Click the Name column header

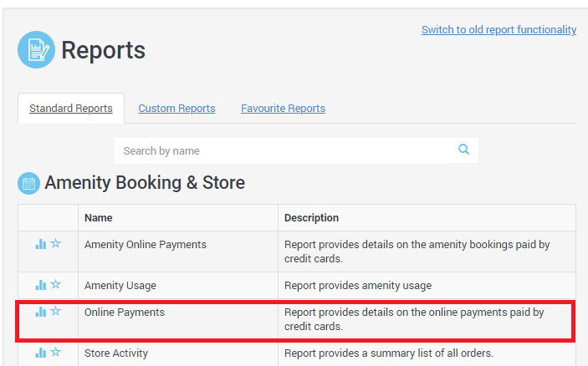[x=98, y=217]
